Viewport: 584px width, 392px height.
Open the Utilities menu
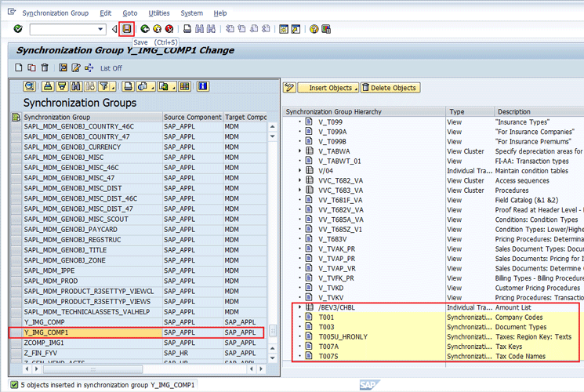pos(158,13)
